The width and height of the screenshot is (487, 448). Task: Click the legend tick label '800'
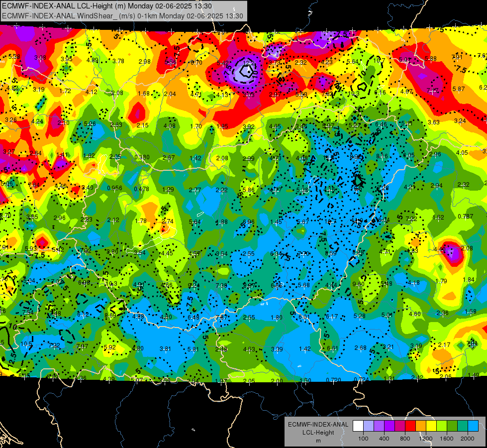pos(405,439)
